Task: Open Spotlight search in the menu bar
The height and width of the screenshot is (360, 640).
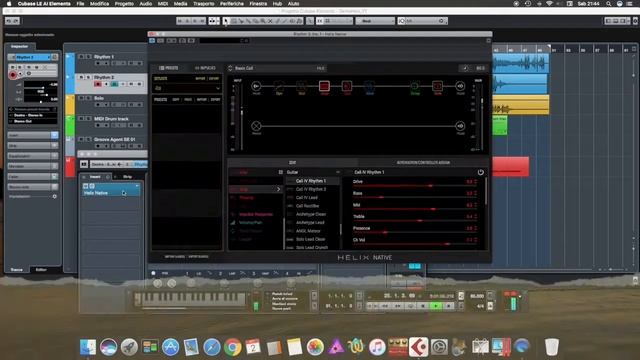Action: 609,3
